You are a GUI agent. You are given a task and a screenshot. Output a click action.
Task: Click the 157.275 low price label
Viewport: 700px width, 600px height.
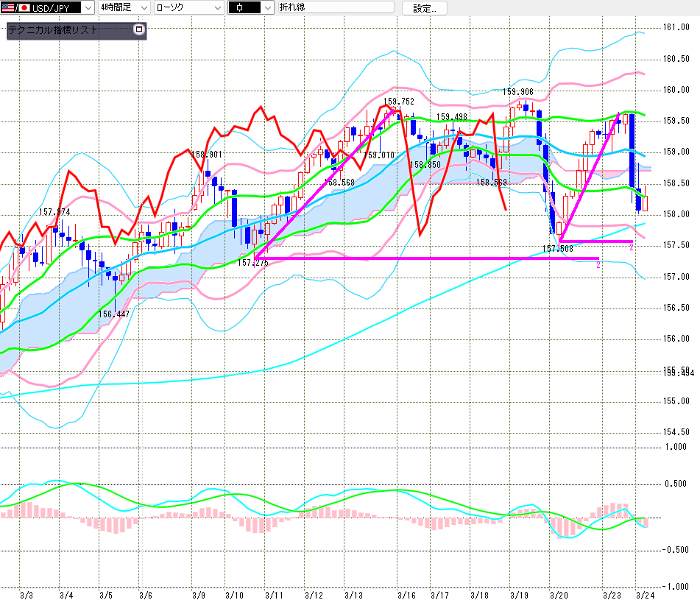[252, 263]
